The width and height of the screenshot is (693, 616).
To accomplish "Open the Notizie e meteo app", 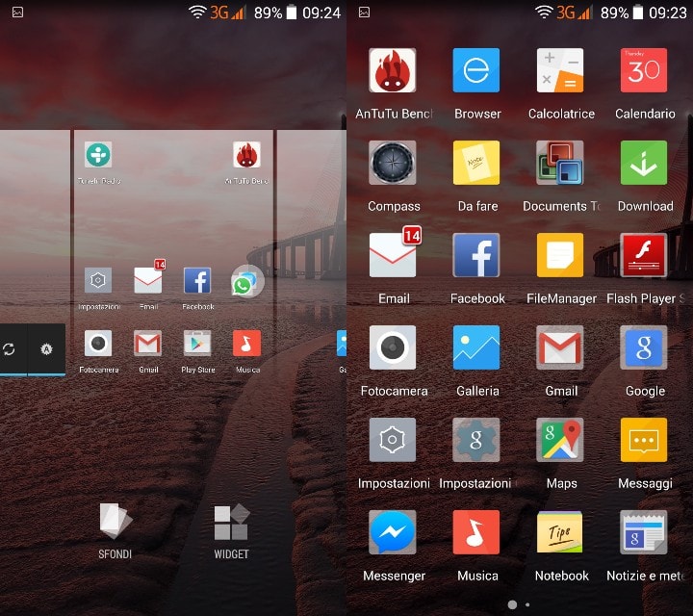I will point(644,532).
